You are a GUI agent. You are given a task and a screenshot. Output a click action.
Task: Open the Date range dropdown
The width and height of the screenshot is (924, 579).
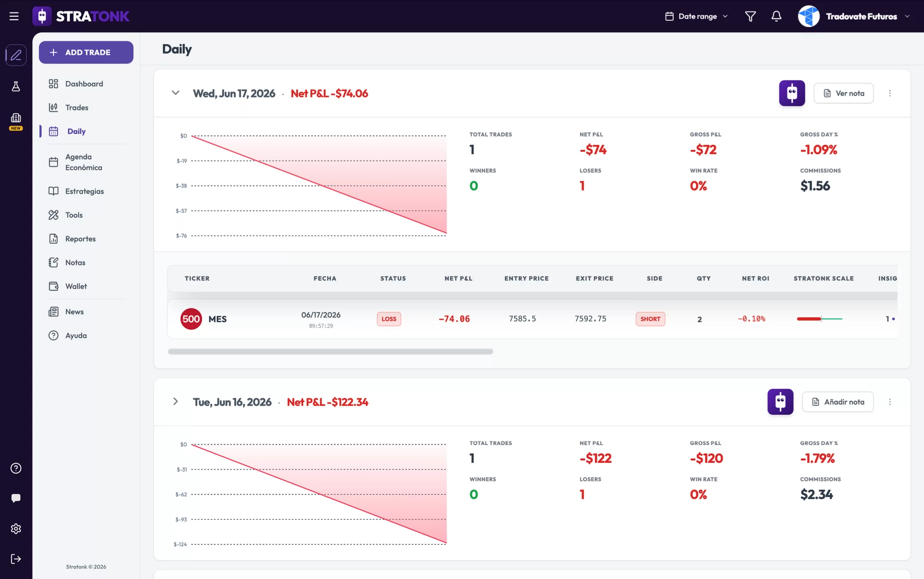tap(696, 16)
